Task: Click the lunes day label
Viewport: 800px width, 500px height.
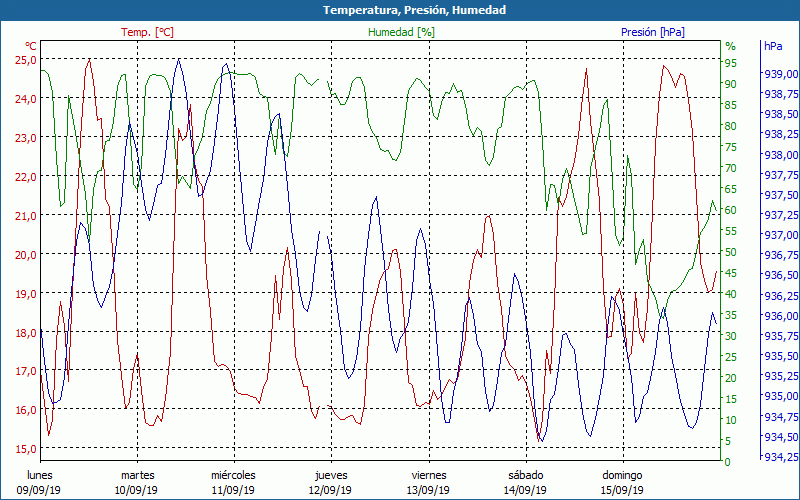Action: click(x=40, y=475)
